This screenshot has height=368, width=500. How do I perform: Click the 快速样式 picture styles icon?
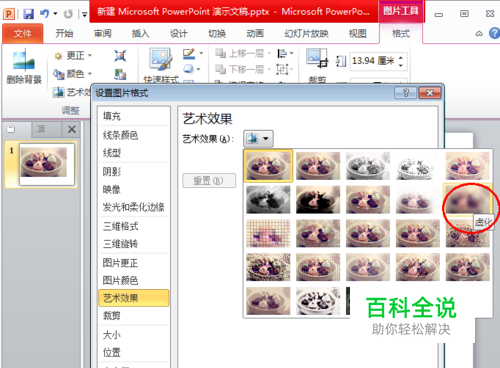click(161, 60)
